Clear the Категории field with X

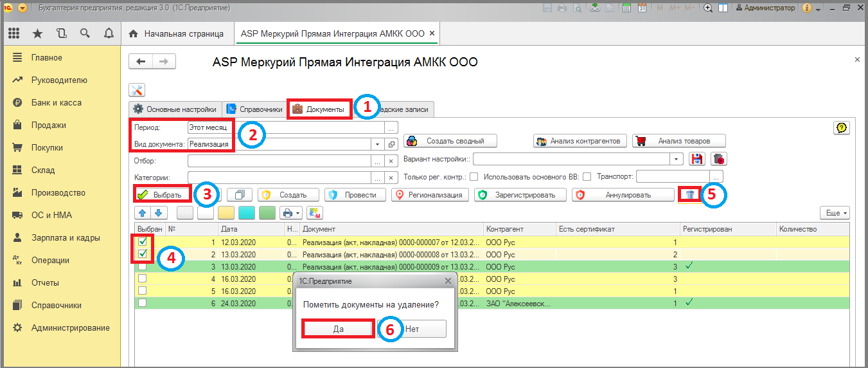click(x=392, y=178)
